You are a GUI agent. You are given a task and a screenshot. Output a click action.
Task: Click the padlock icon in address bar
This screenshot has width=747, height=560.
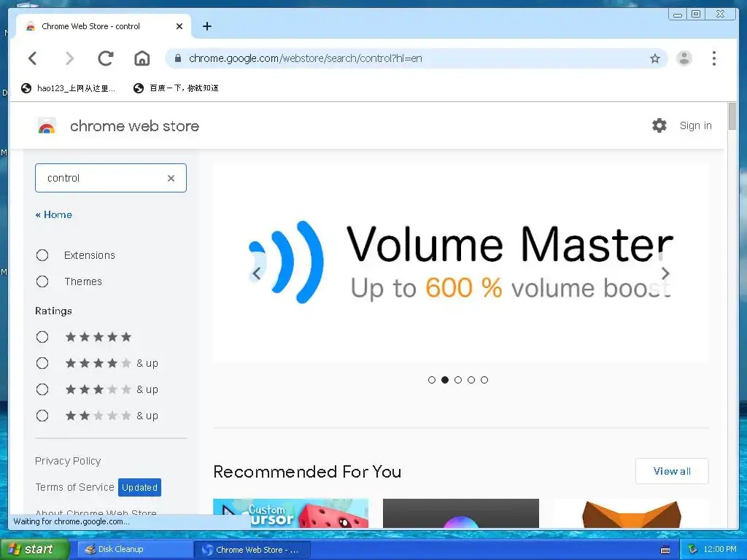[178, 58]
